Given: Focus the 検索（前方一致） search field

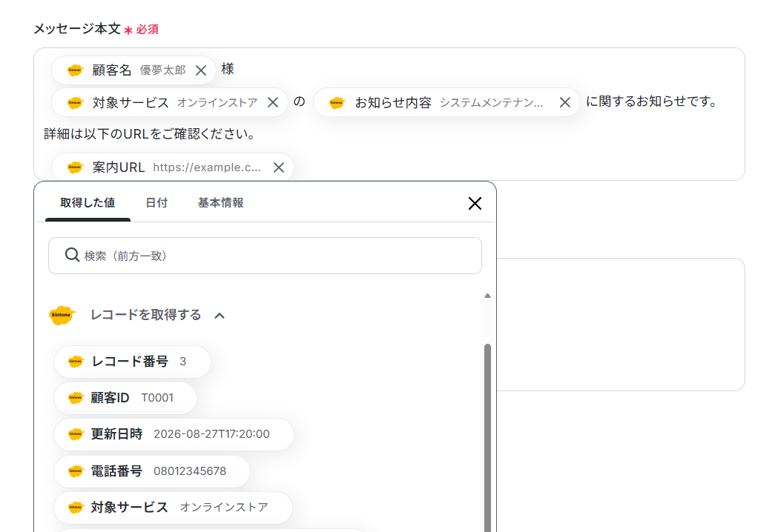Looking at the screenshot, I should (x=265, y=256).
